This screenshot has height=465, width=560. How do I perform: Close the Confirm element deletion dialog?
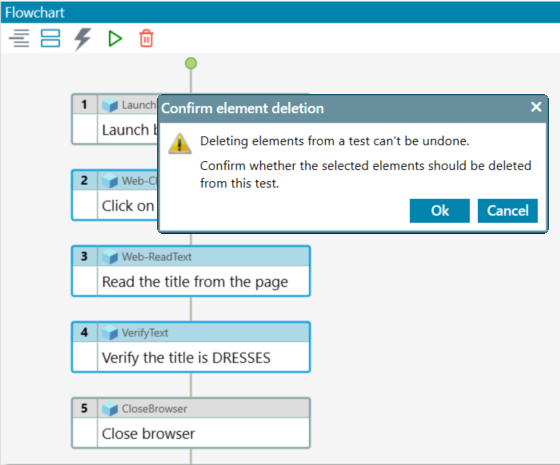tap(536, 107)
